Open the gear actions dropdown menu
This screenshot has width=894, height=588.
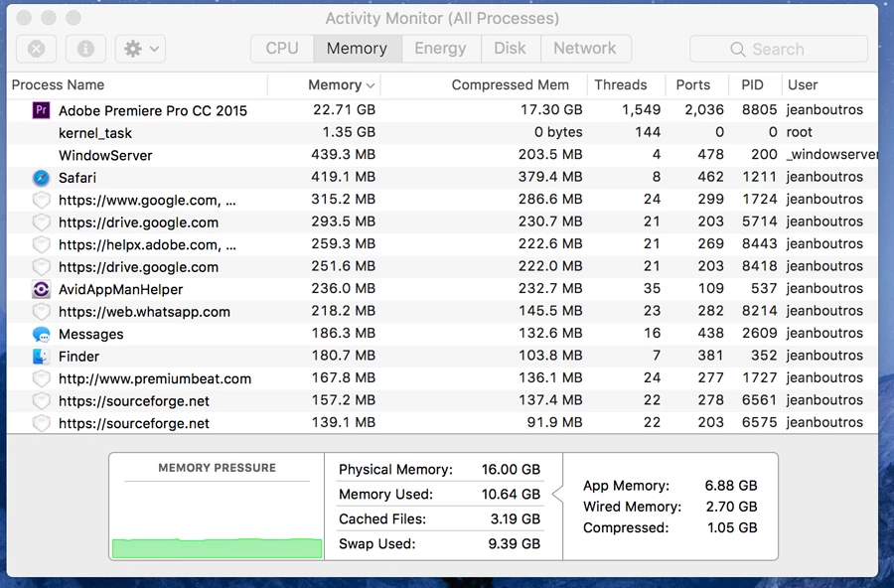pos(140,49)
